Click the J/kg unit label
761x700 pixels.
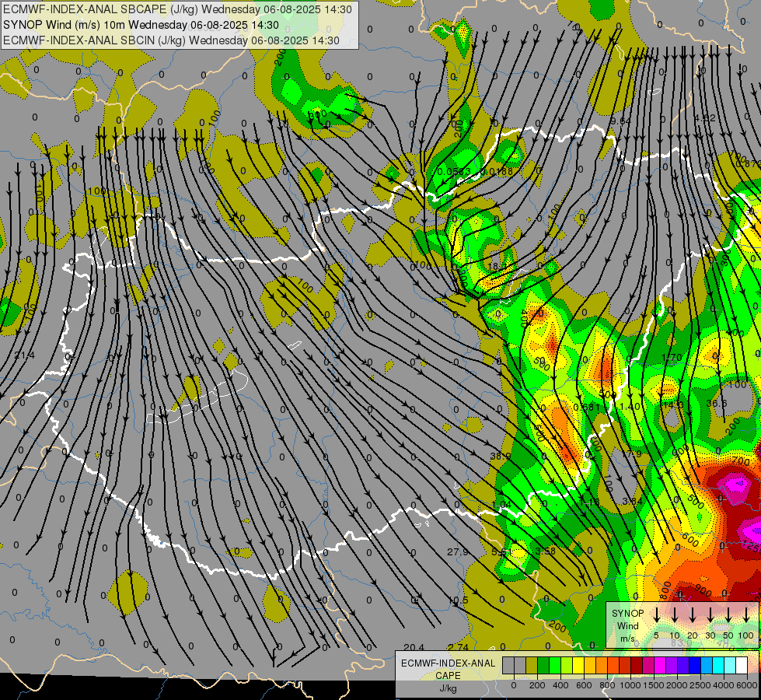448,688
